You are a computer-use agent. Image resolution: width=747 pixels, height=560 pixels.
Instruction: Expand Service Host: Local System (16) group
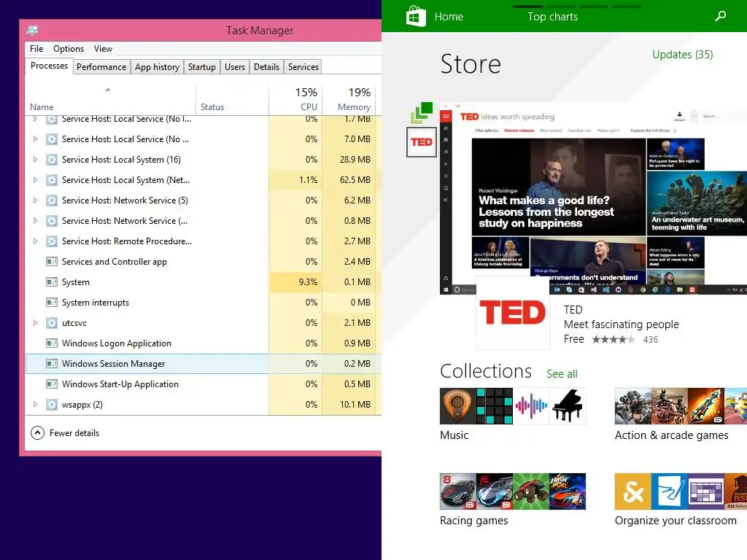pyautogui.click(x=35, y=160)
